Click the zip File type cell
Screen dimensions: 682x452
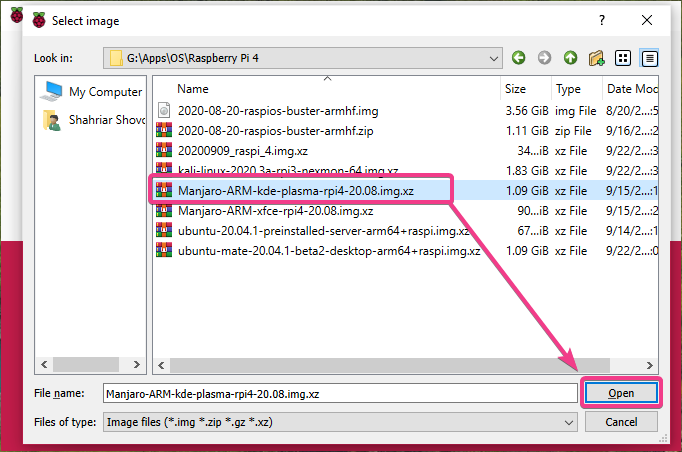pos(573,131)
